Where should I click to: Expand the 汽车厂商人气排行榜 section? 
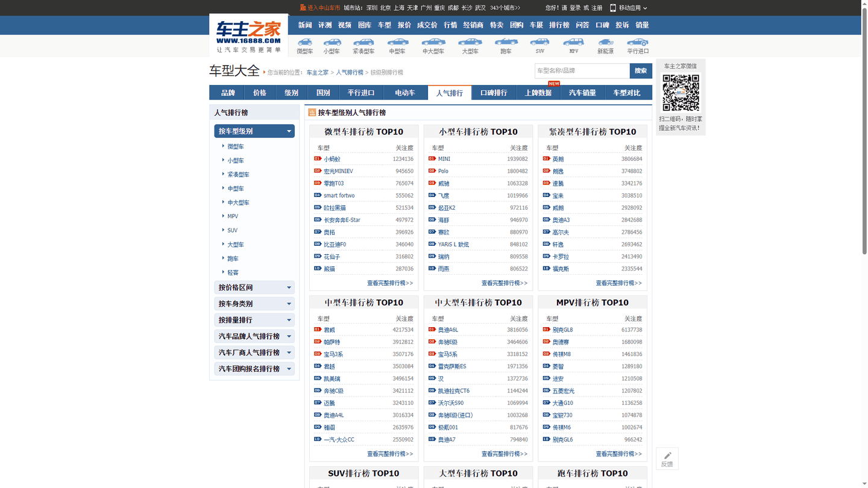click(254, 352)
